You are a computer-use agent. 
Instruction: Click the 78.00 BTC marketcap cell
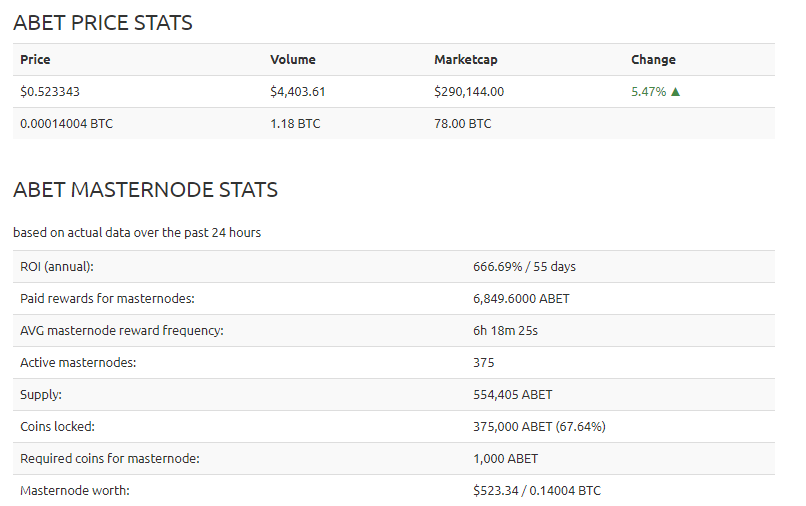coord(463,123)
